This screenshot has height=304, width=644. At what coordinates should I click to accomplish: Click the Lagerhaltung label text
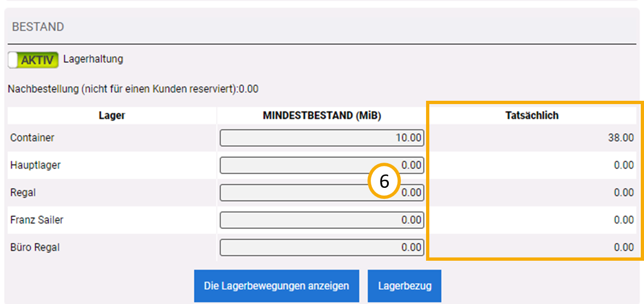93,59
